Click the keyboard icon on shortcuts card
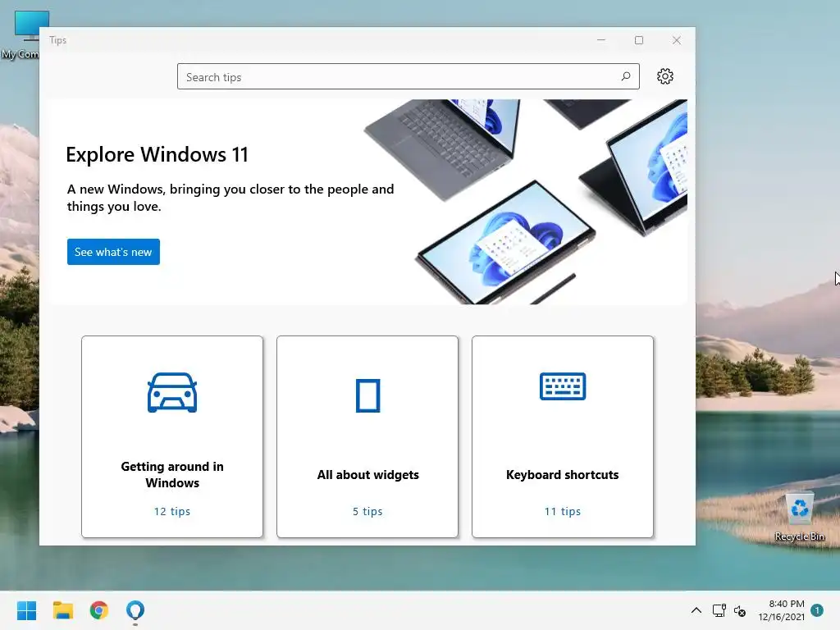This screenshot has height=630, width=840. [563, 386]
